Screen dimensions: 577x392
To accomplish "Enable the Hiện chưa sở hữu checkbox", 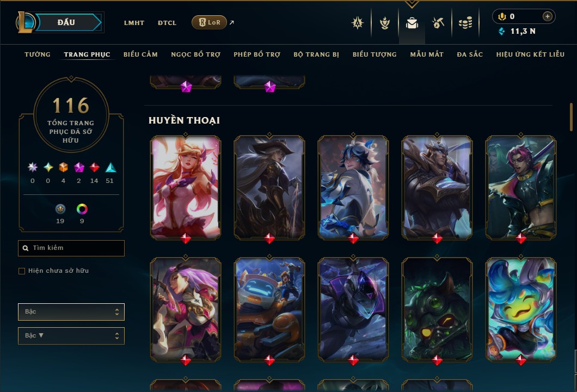I will pos(22,271).
